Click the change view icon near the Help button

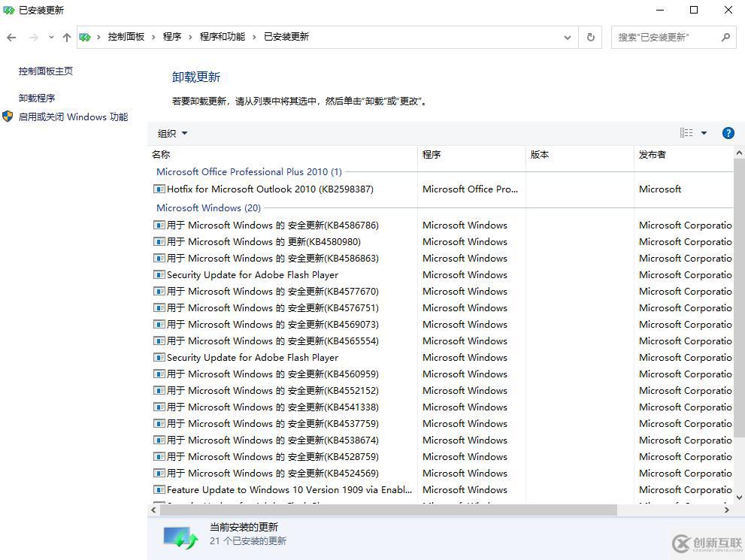(686, 133)
